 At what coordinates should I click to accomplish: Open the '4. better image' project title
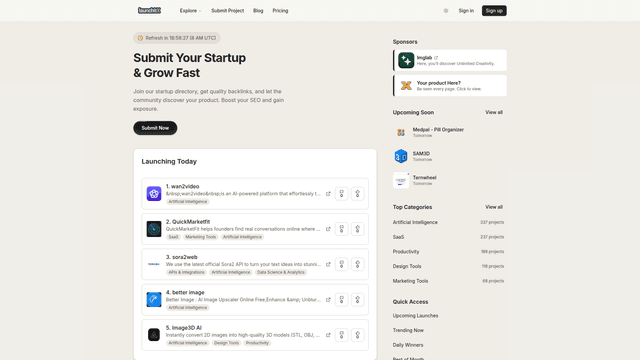(x=185, y=292)
